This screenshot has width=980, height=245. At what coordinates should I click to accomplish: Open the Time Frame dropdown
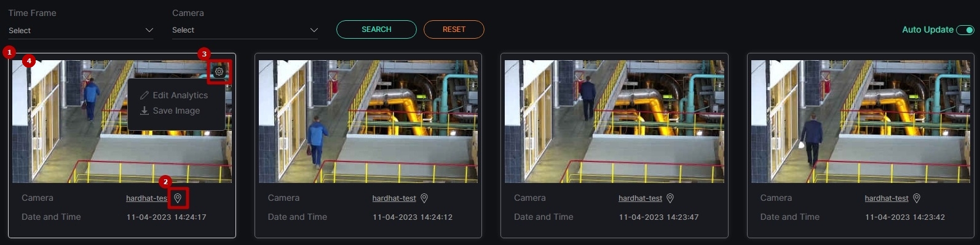tap(81, 30)
